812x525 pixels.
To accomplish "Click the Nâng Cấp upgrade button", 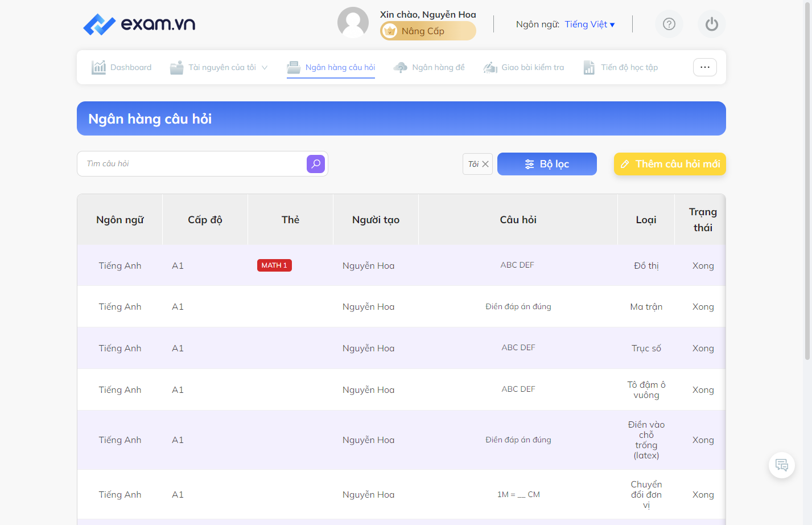I will (x=428, y=31).
